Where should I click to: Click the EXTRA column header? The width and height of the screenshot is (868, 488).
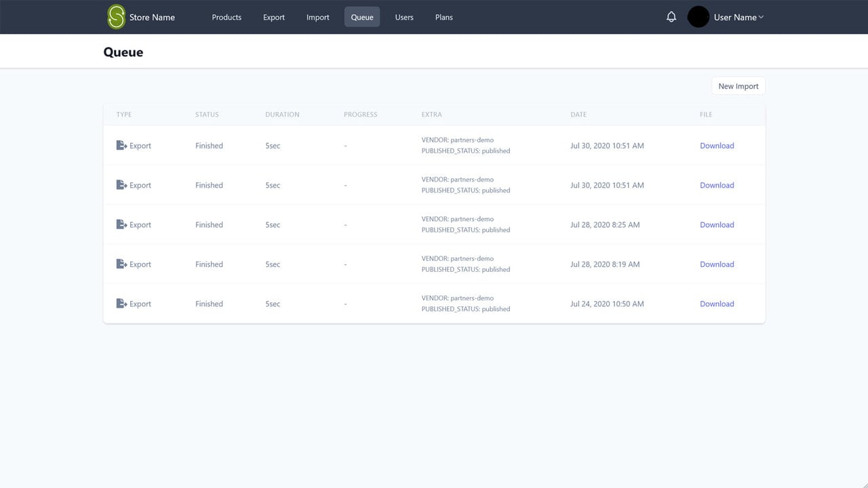(431, 115)
